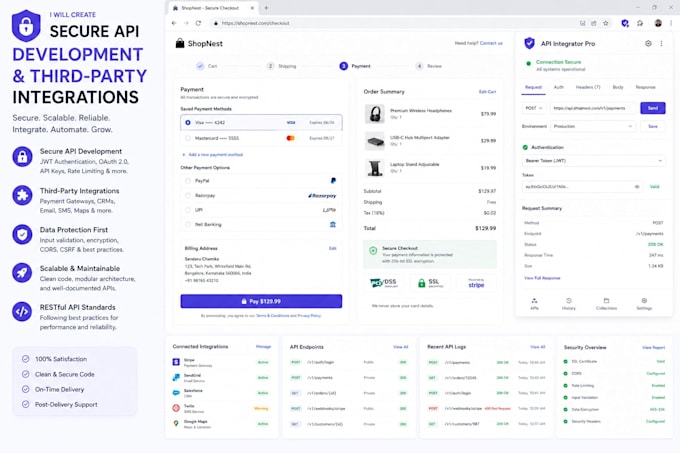This screenshot has width=680, height=453.
Task: Bookmark the page with the star icon
Action: (x=605, y=23)
